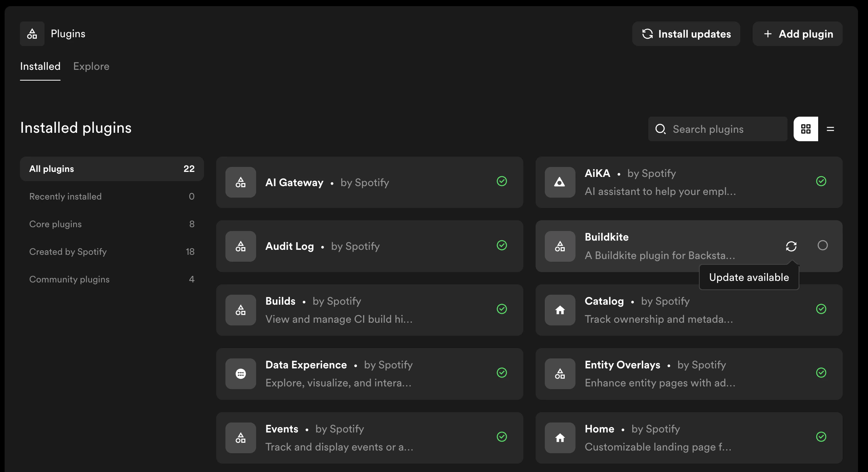This screenshot has width=868, height=472.
Task: Click the Entity Overlays plugin icon
Action: 560,374
